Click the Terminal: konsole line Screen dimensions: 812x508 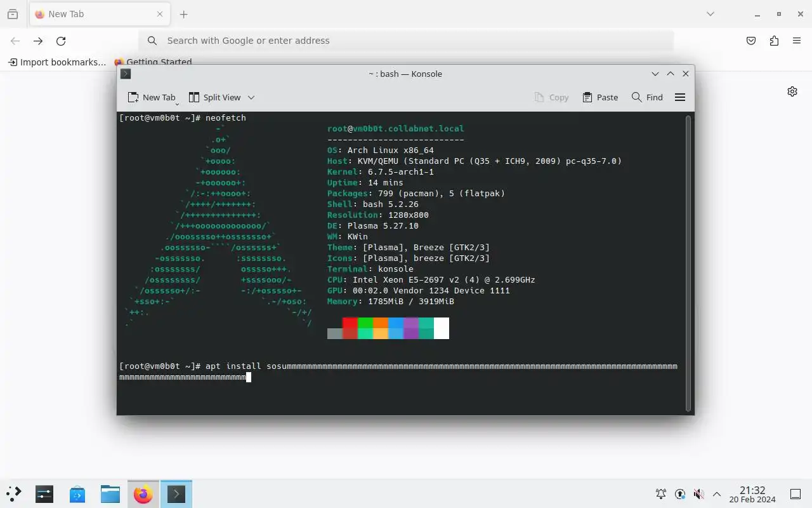coord(370,269)
